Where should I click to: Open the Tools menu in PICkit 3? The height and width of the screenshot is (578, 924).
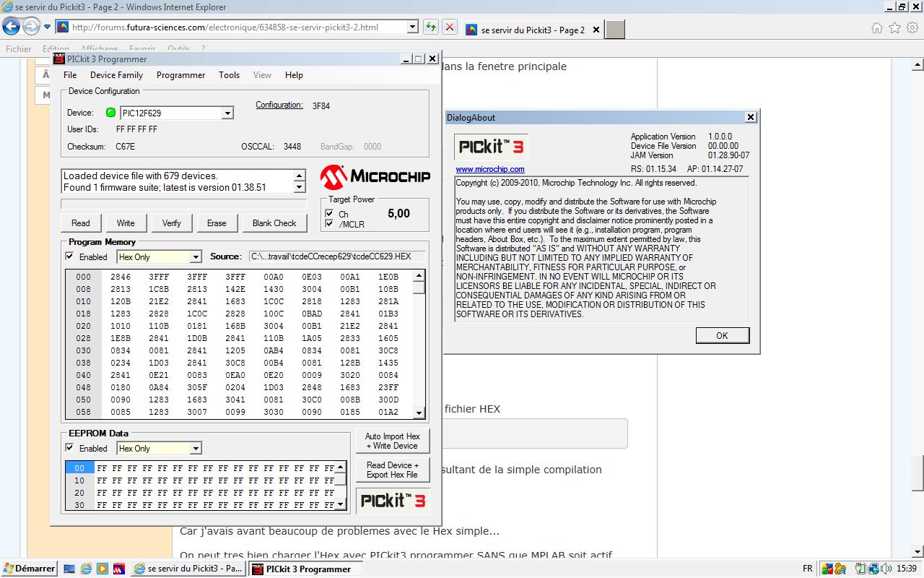(229, 75)
